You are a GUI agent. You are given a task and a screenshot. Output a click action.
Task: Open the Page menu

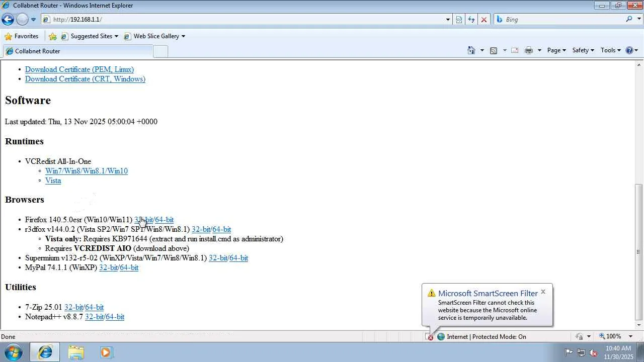(x=556, y=50)
